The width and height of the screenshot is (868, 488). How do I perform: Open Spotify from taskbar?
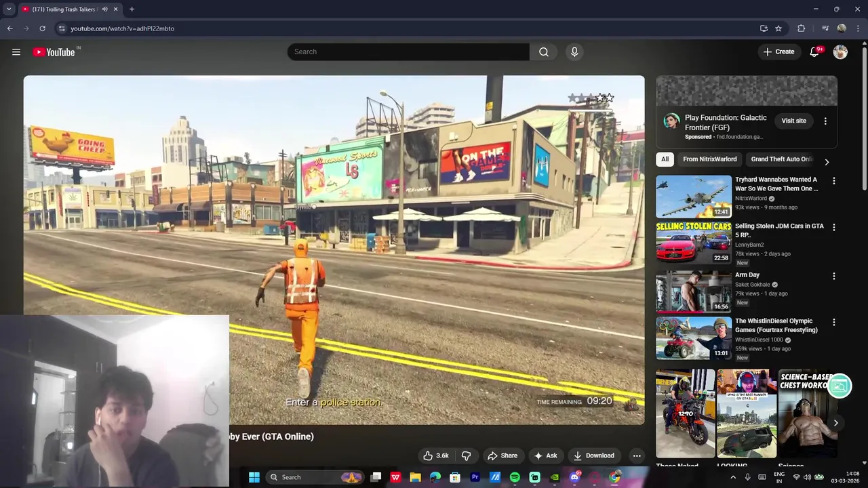(x=515, y=477)
